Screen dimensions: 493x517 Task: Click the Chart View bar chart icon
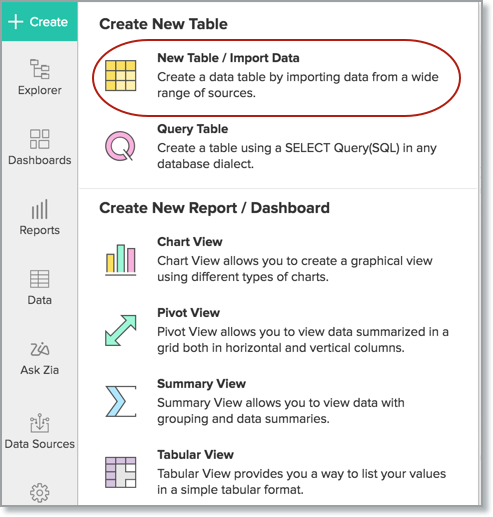[120, 260]
